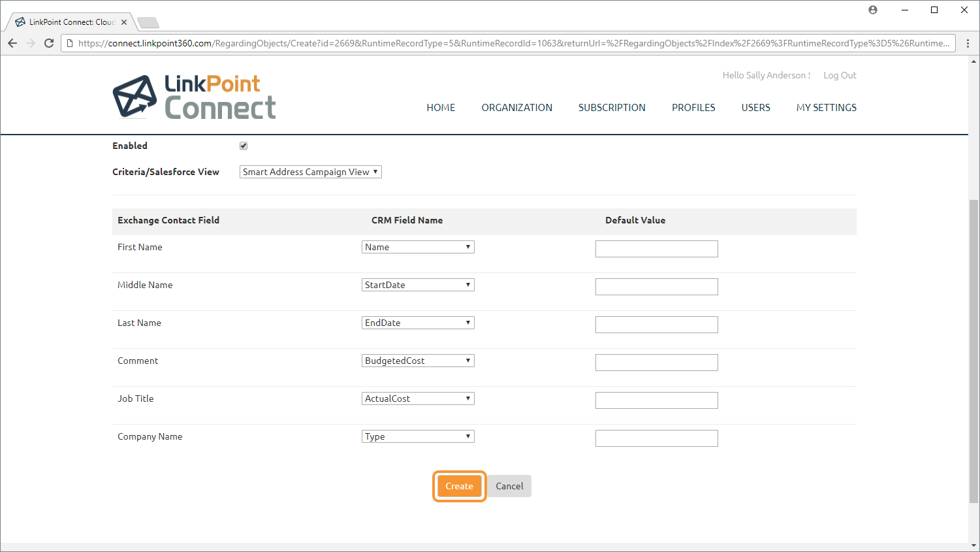Open CRM field dropdown for First Name

click(x=418, y=247)
